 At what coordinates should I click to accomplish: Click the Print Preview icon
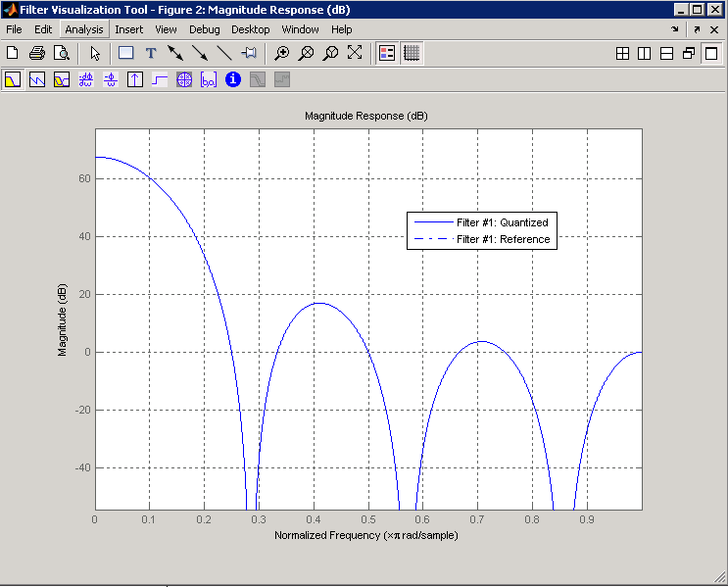[62, 53]
